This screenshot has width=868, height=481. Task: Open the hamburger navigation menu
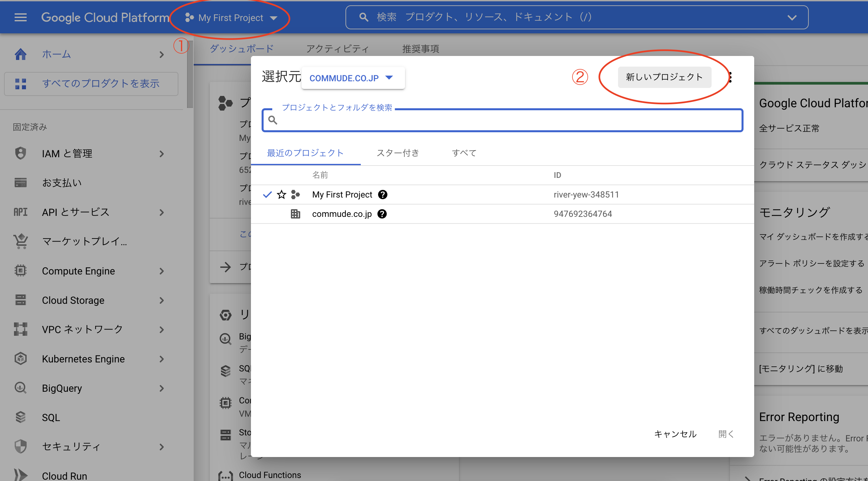tap(21, 17)
